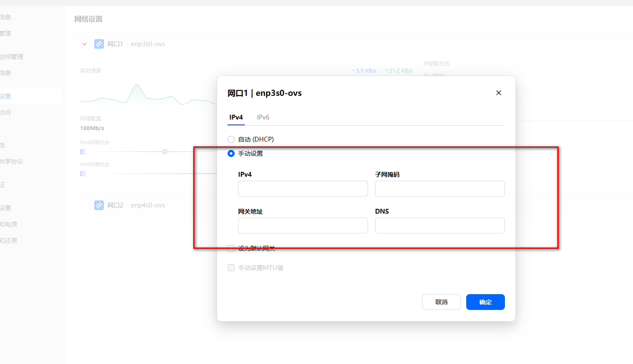Click the 网口2 network port icon
The image size is (633, 364).
click(99, 205)
